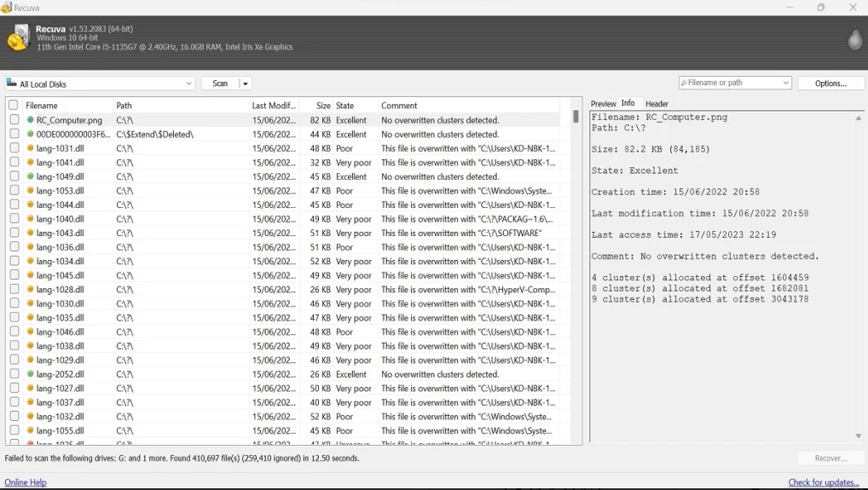Toggle the select-all checkbox in the header row
The width and height of the screenshot is (868, 490).
[x=14, y=105]
